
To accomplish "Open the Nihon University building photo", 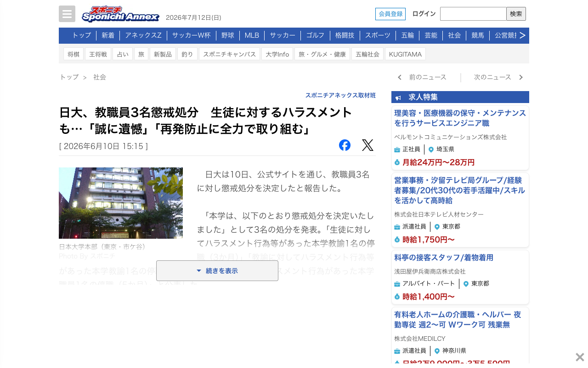I will click(121, 203).
